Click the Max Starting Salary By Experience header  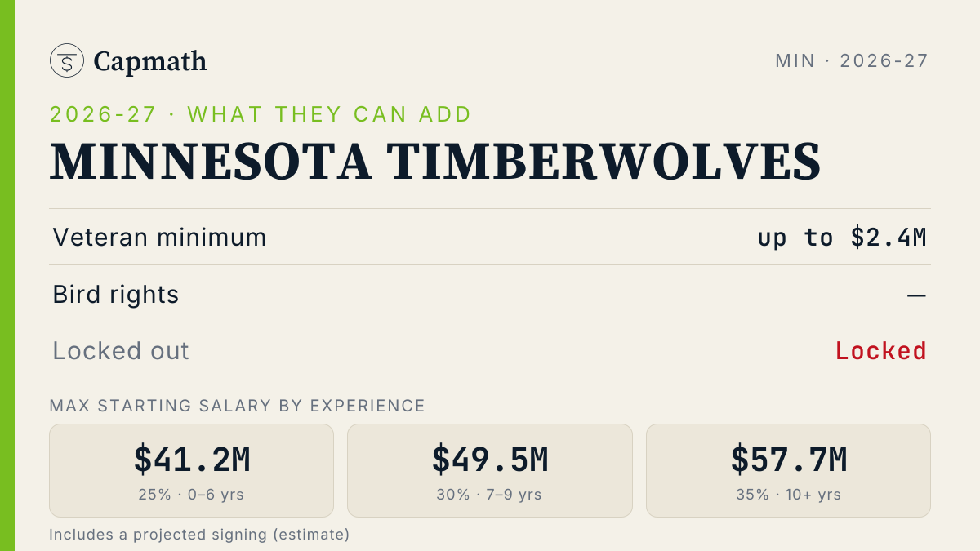click(x=238, y=406)
